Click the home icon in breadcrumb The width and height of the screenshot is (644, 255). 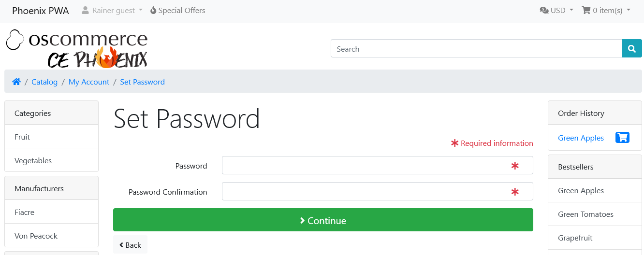[16, 82]
